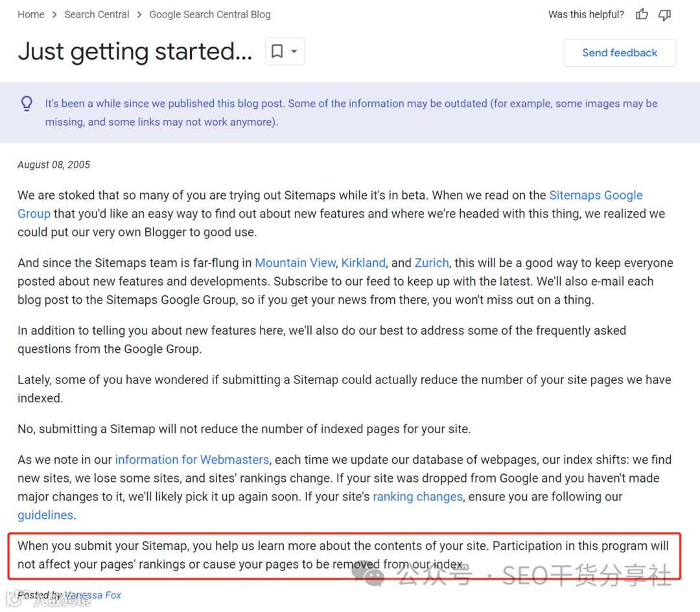Click the Vanessa Fox author link
Screen dimensions: 700x612
(x=93, y=595)
